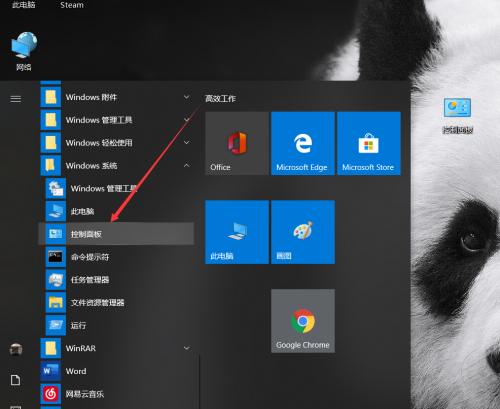Open the 命令提示符 console icon
This screenshot has width=500, height=409.
click(56, 257)
